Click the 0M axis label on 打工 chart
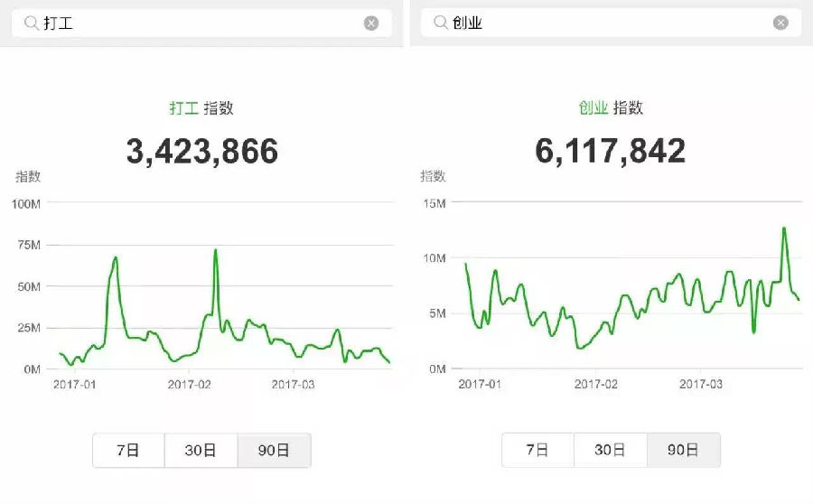Image resolution: width=813 pixels, height=504 pixels. pos(33,369)
